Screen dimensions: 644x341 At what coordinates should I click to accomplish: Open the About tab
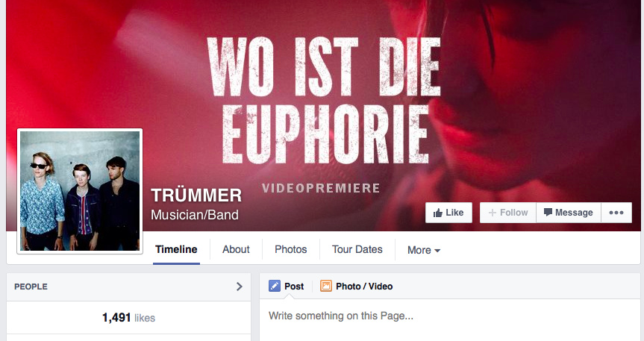pyautogui.click(x=236, y=249)
